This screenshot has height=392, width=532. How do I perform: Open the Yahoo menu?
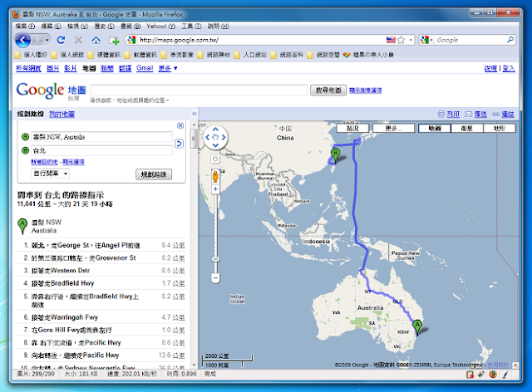point(160,26)
